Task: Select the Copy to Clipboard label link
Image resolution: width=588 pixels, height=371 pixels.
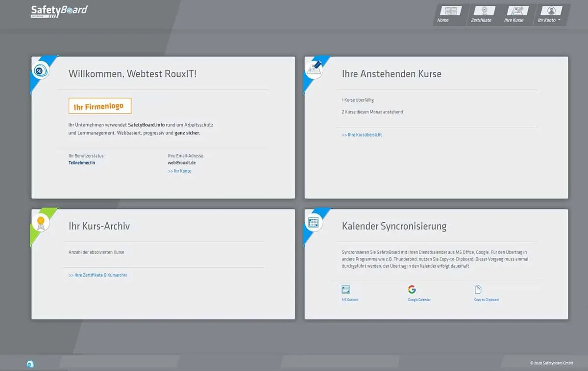Action: coord(487,300)
